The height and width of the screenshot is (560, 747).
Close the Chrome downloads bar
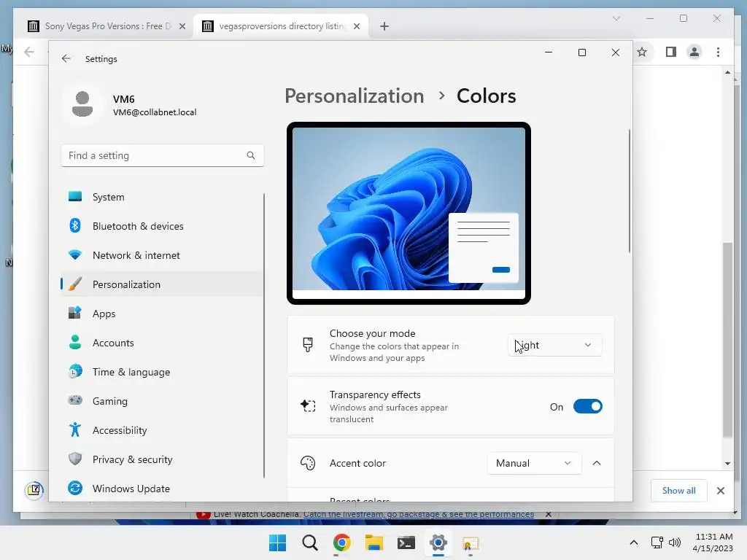[x=720, y=491]
